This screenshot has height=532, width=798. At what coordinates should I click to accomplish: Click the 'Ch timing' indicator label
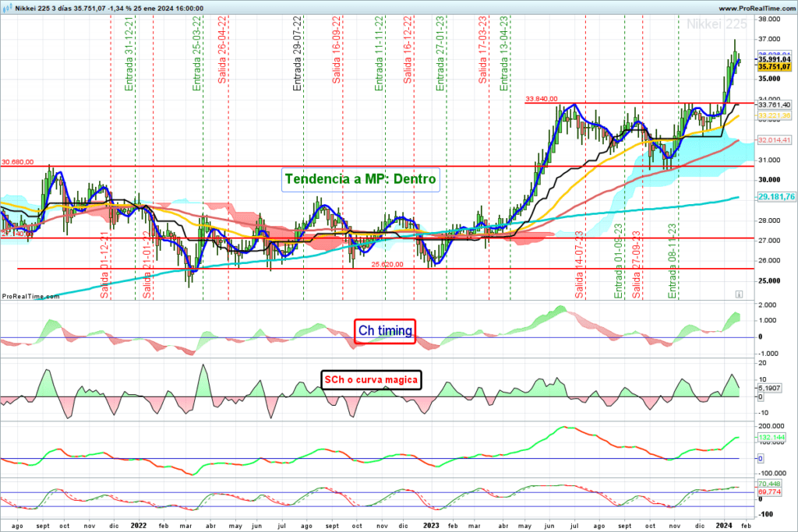coord(385,331)
